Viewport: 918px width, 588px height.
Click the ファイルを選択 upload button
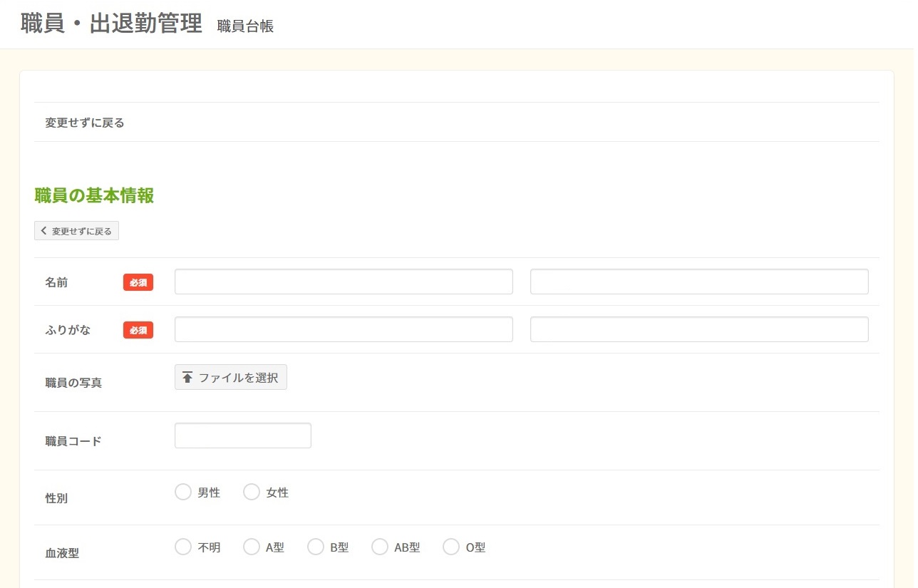231,377
